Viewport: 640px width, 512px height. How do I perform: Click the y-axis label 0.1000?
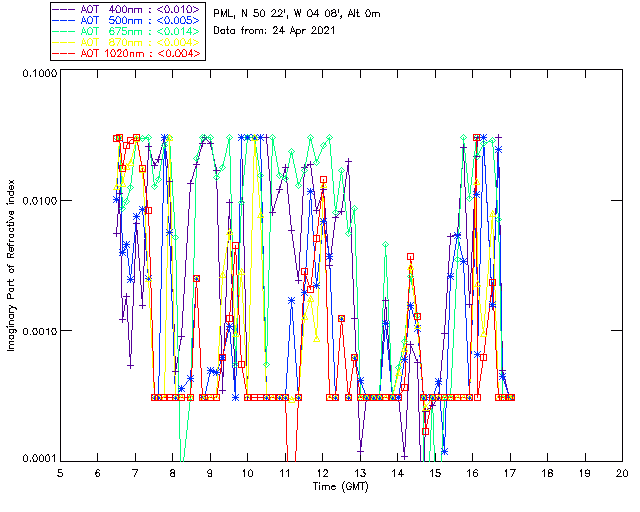point(39,73)
